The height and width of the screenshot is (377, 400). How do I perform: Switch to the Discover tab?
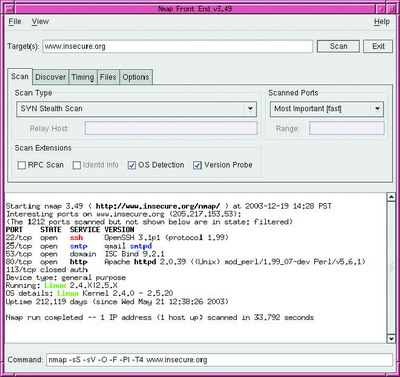[51, 77]
